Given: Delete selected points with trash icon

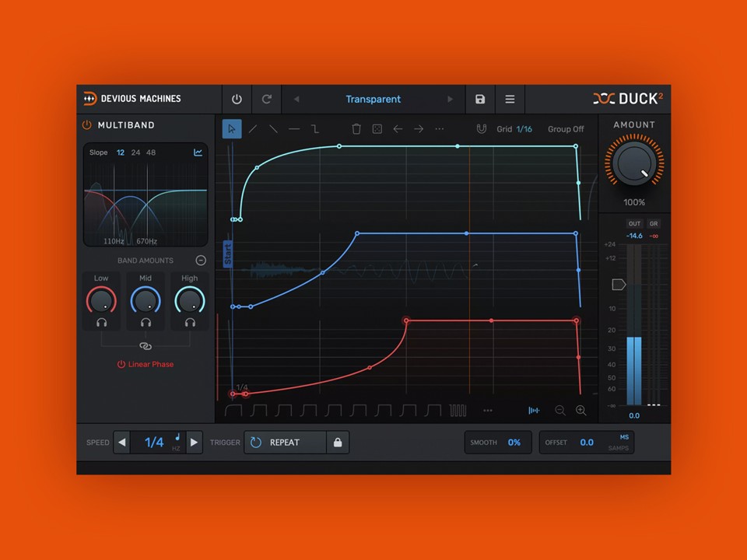Looking at the screenshot, I should (x=356, y=129).
